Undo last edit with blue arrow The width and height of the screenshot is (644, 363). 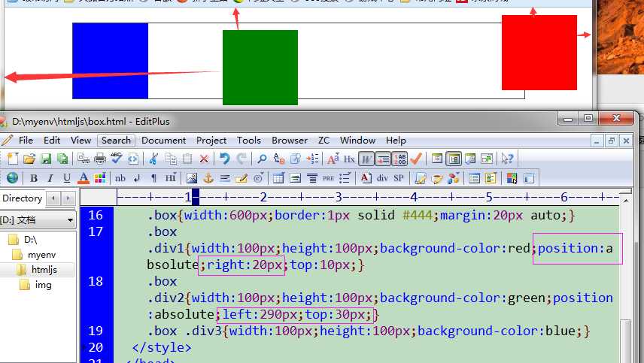(x=224, y=159)
